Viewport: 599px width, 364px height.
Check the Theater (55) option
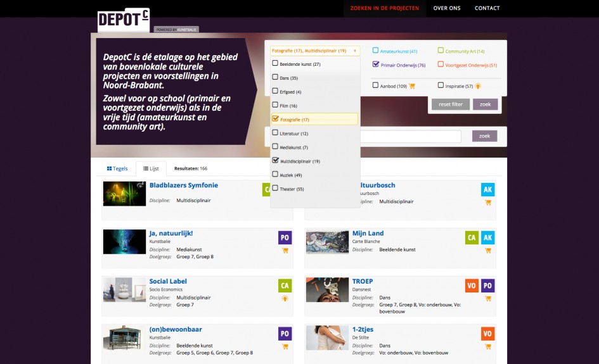coord(275,188)
